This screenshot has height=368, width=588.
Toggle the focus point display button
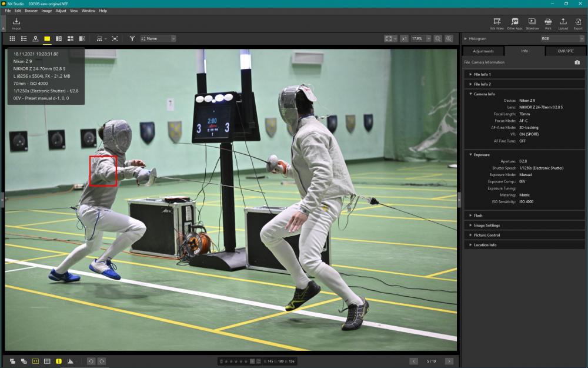pos(35,362)
